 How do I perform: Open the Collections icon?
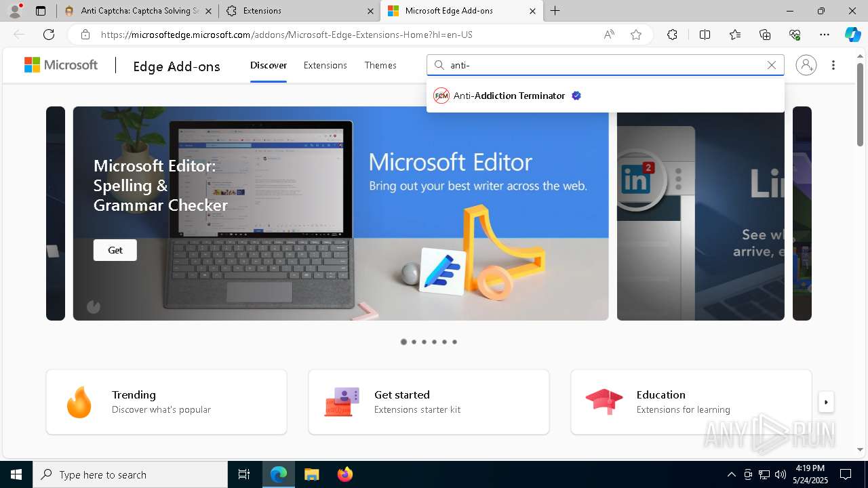pos(765,35)
